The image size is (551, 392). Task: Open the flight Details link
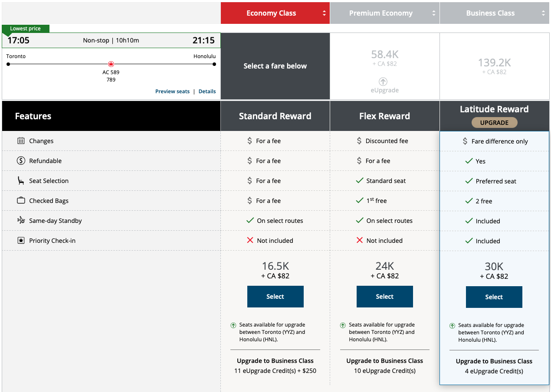click(207, 91)
